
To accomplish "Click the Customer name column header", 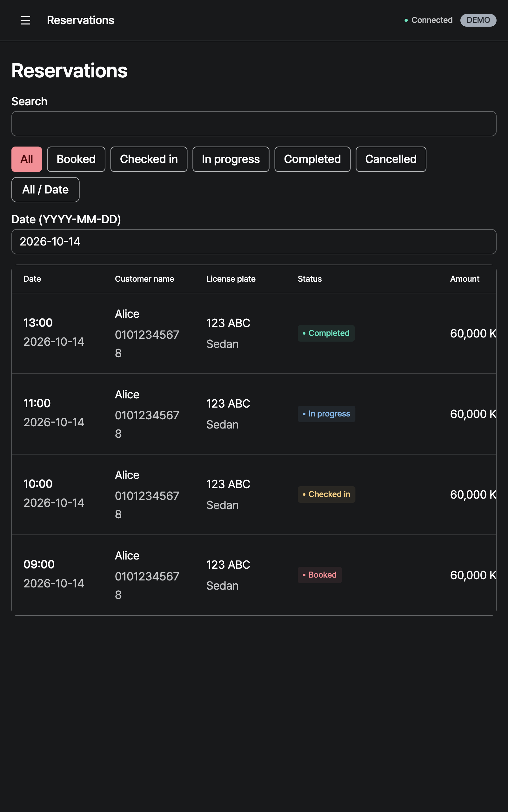I will 144,279.
